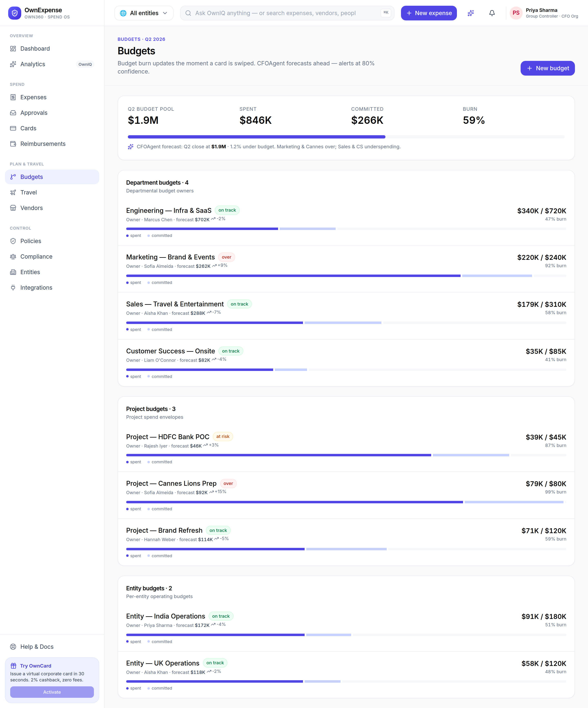This screenshot has height=708, width=588.
Task: Expand the All entities dropdown chevron
Action: (165, 13)
